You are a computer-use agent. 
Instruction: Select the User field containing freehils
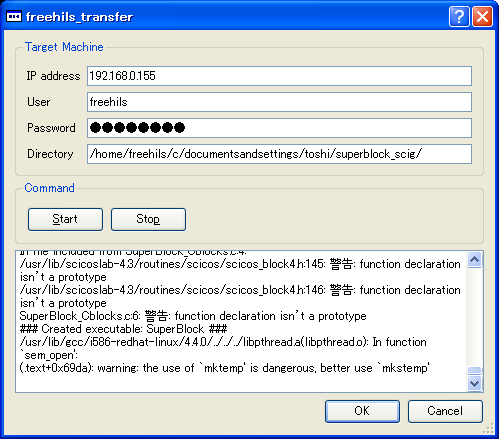pos(279,102)
